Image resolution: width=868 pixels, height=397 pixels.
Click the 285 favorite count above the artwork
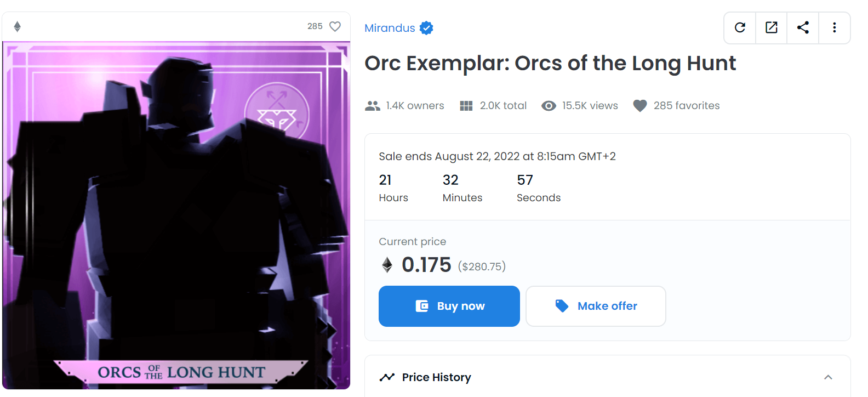point(315,26)
